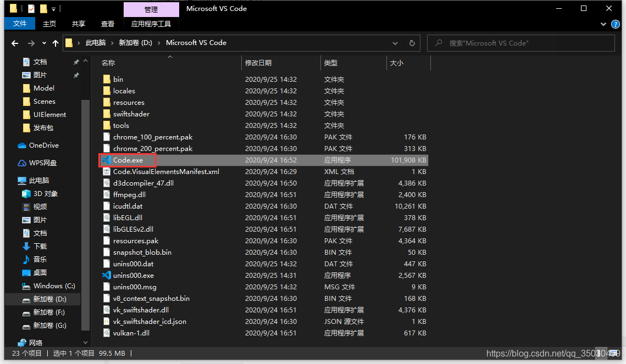The height and width of the screenshot is (364, 626).
Task: Open pinned 文档 quick access item
Action: [x=34, y=62]
